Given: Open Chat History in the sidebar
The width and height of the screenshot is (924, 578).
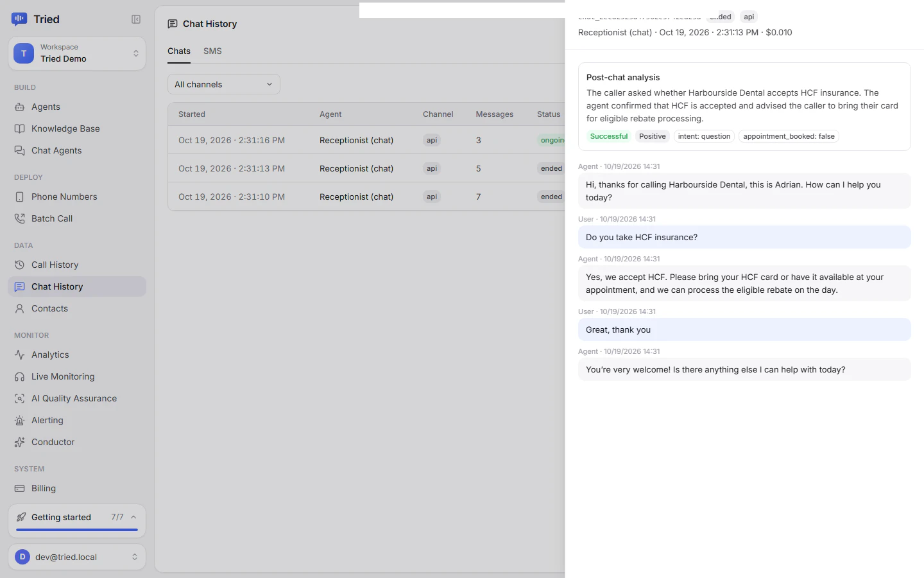Looking at the screenshot, I should coord(77,286).
